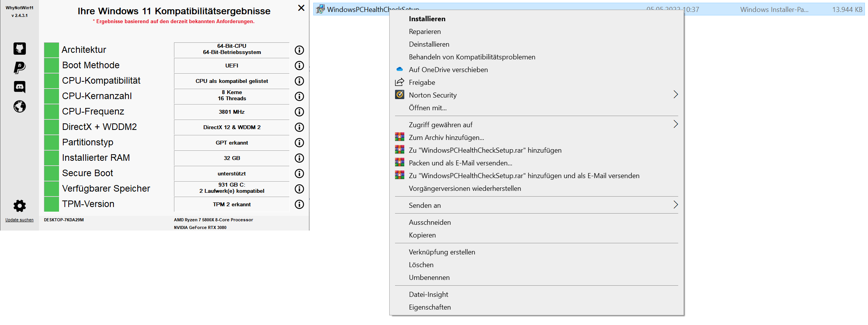This screenshot has width=868, height=325.
Task: Click the 'Update suchen' link
Action: (x=19, y=220)
